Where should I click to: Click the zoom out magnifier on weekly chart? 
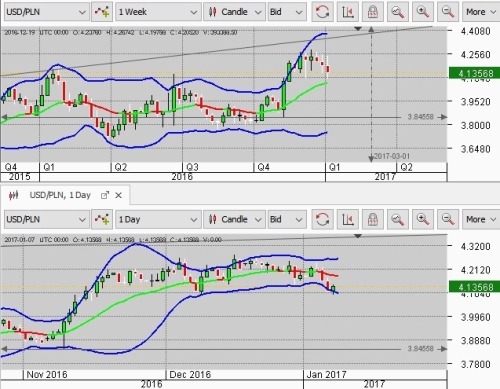click(x=448, y=12)
